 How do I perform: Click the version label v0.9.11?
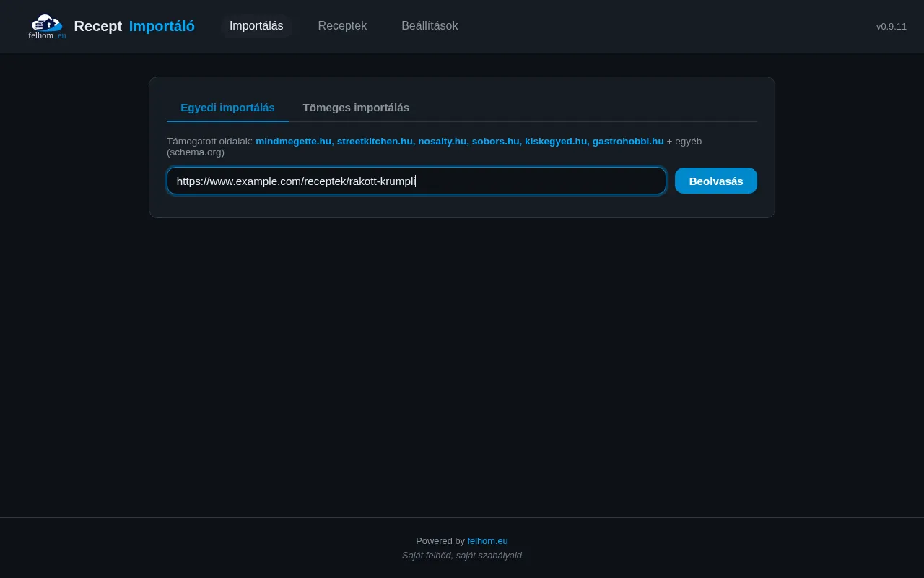click(x=892, y=26)
